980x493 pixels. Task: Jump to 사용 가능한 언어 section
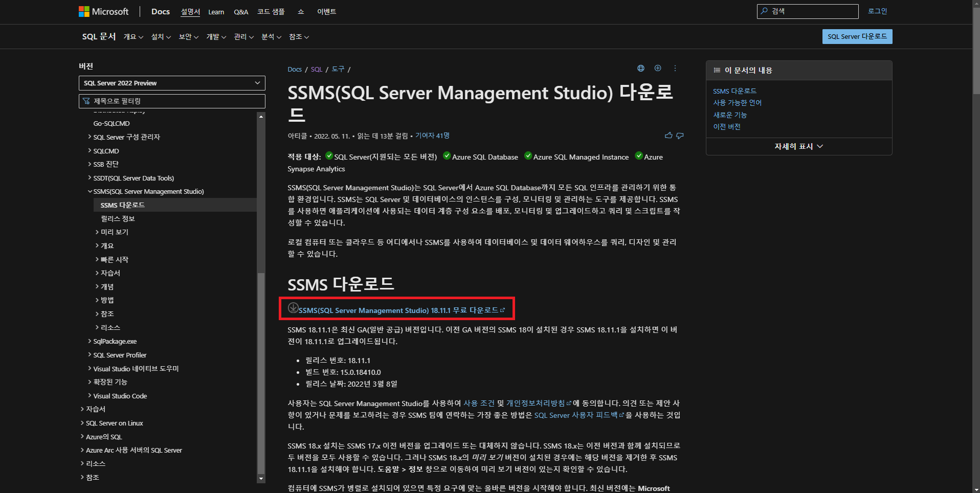click(x=737, y=103)
